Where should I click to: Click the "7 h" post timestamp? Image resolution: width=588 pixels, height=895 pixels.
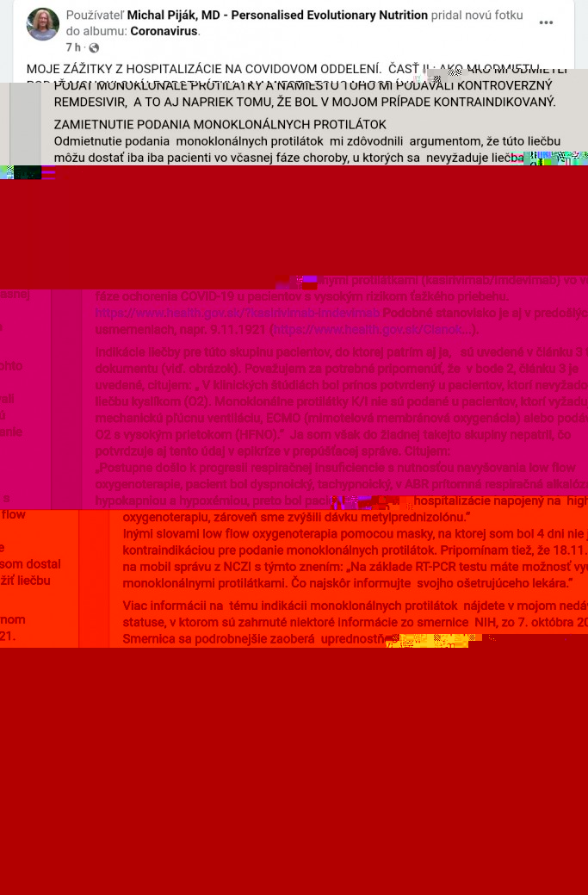[x=73, y=48]
